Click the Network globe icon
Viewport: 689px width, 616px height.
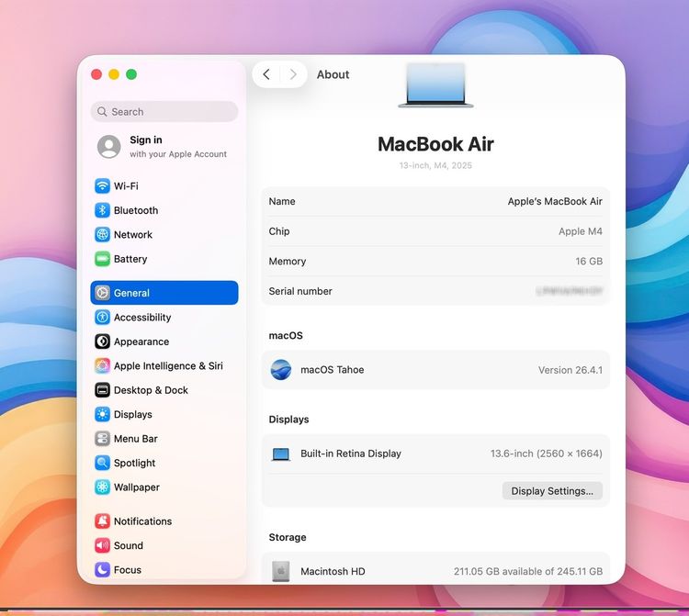[102, 234]
